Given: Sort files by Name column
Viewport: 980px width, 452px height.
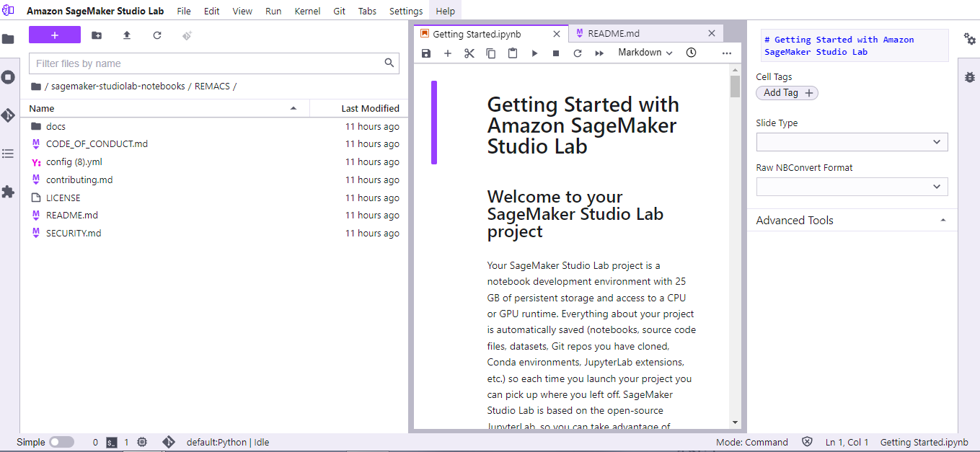Looking at the screenshot, I should pos(164,108).
